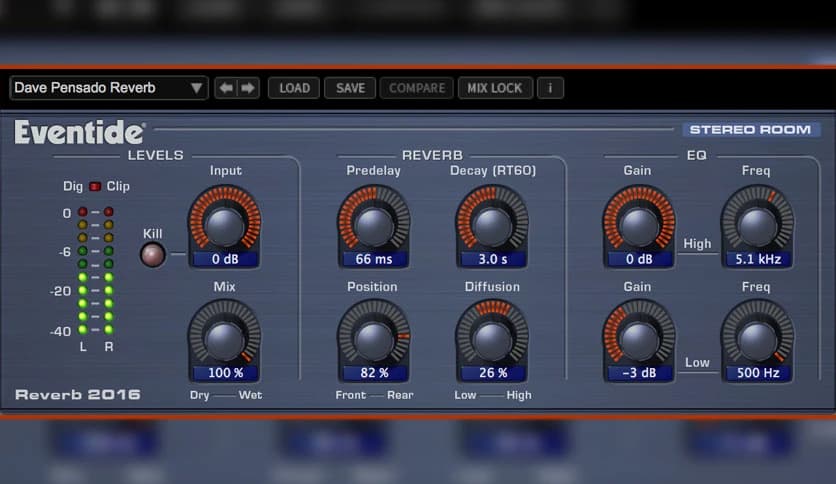
Task: Click the COMPARE button
Action: pos(416,88)
